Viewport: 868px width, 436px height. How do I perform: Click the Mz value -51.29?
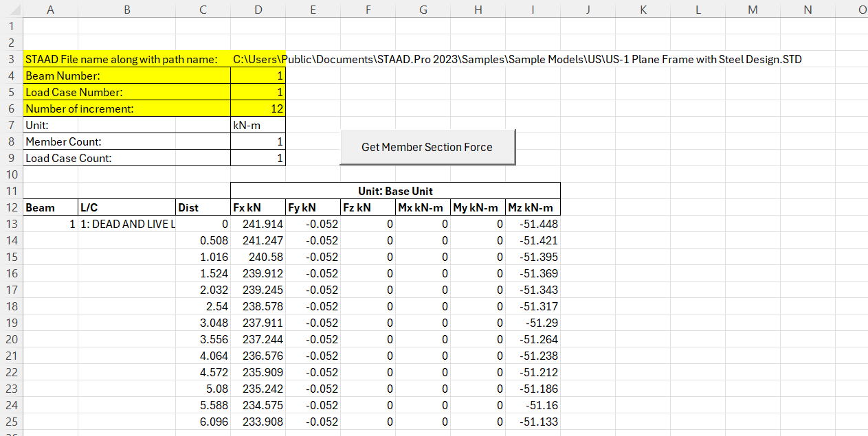(533, 323)
